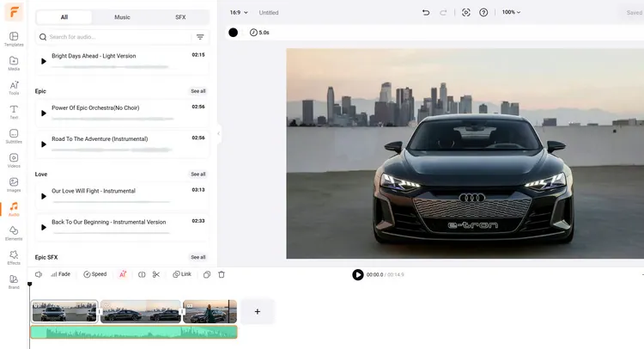Play the timeline video

(358, 274)
